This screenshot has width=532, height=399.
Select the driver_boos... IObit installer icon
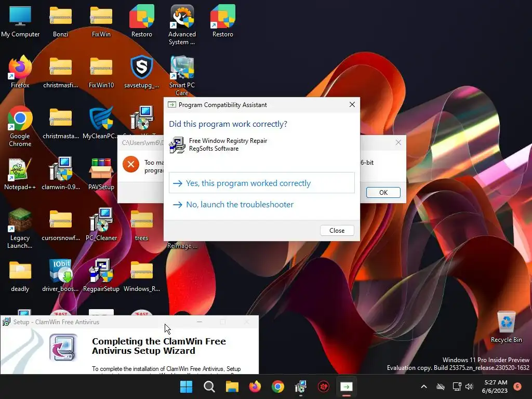coord(60,275)
